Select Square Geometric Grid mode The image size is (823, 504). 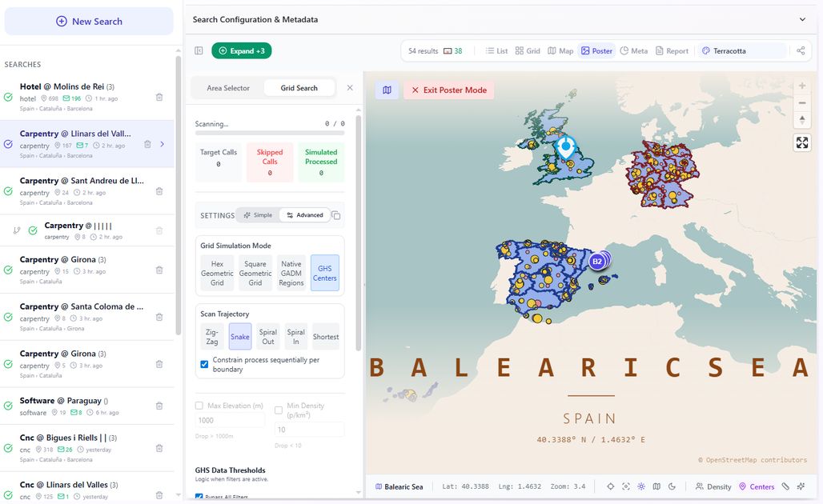(255, 274)
